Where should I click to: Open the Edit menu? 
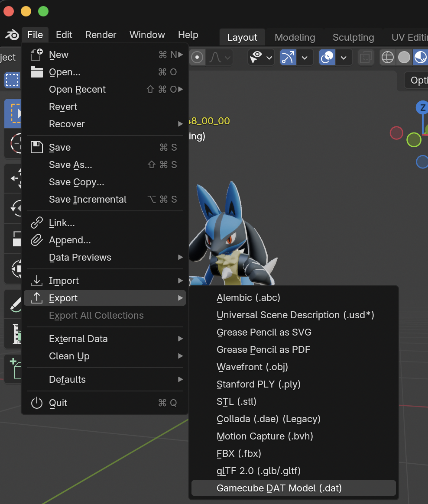click(x=64, y=35)
